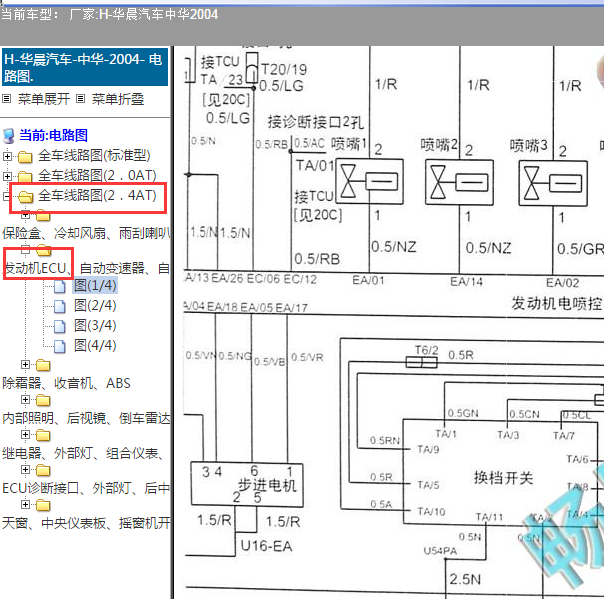The width and height of the screenshot is (604, 599).
Task: Open diagram page 图(2/4)
Action: tap(95, 305)
